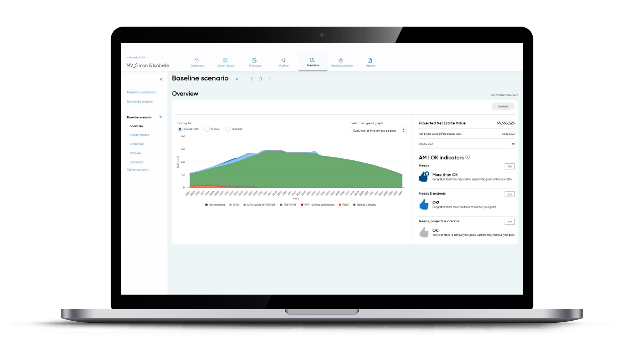Click the Update button
Screen dimensions: 644x363
[503, 106]
